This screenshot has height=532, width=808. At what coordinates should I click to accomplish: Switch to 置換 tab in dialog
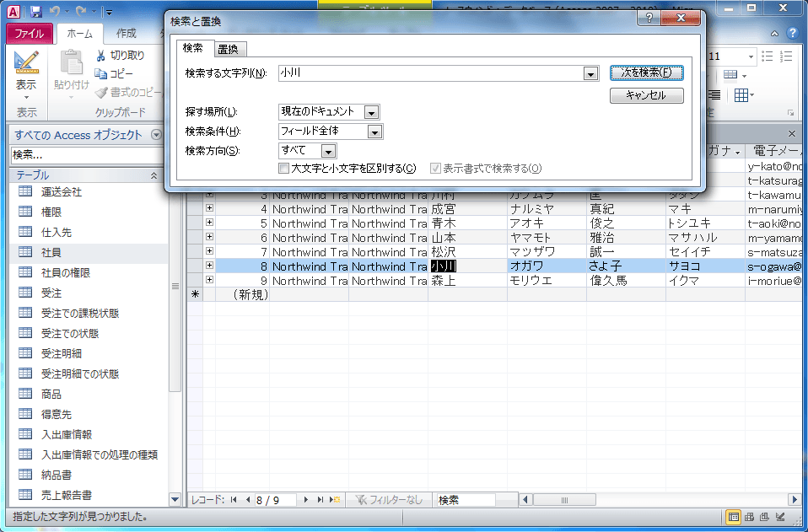click(229, 49)
